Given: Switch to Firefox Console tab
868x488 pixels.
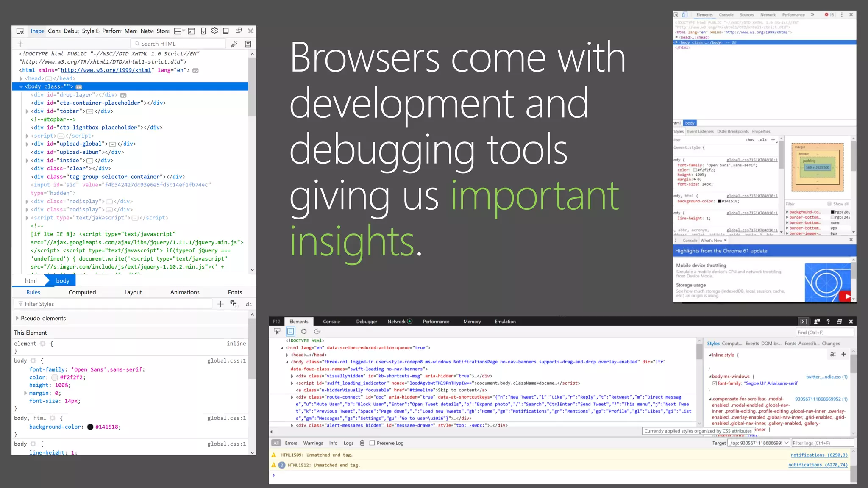Looking at the screenshot, I should pos(54,31).
